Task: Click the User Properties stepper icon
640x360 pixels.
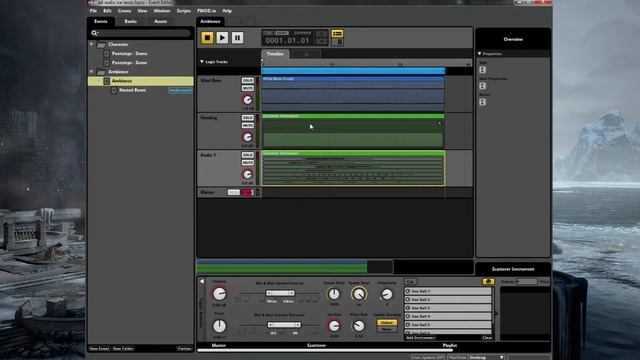Action: point(482,86)
